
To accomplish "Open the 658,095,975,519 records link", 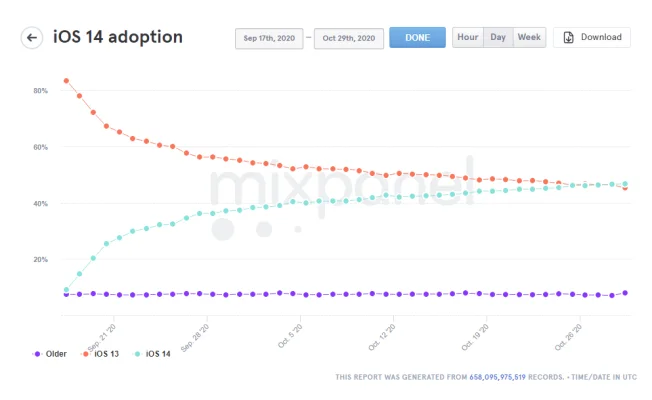I will coord(497,377).
